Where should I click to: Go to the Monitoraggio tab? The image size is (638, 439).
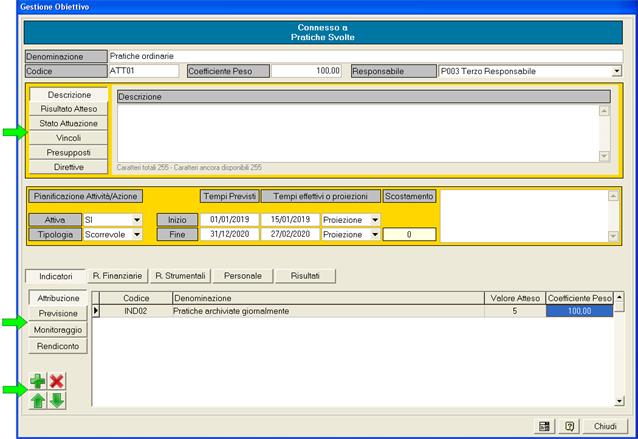(x=58, y=329)
